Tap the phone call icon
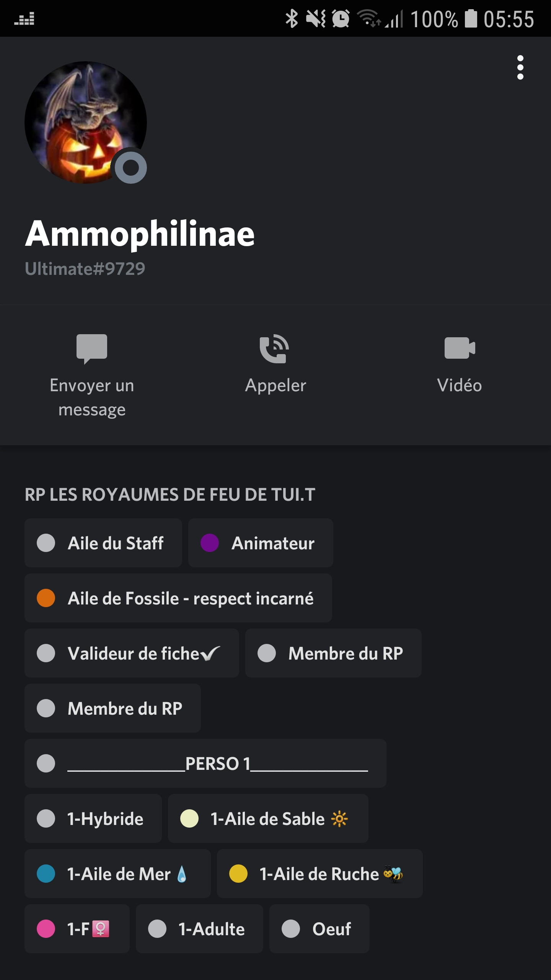The width and height of the screenshot is (551, 980). [x=274, y=348]
